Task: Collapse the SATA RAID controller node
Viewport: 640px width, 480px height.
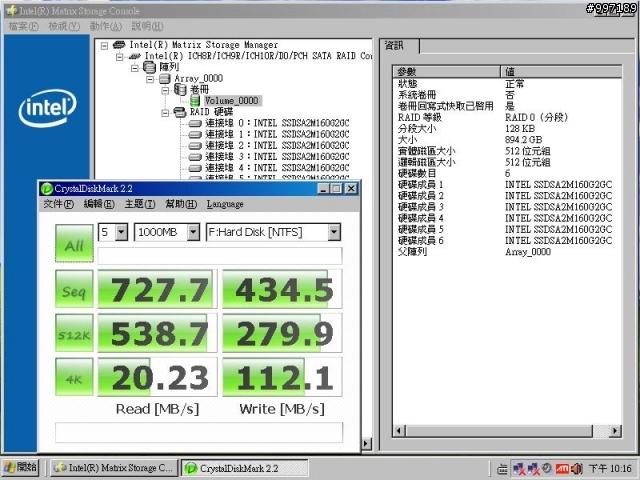Action: click(x=120, y=57)
